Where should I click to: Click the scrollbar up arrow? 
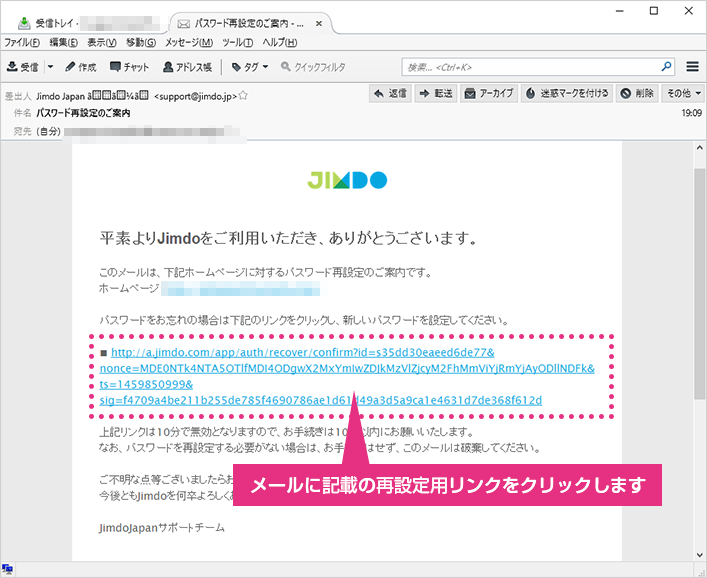699,147
